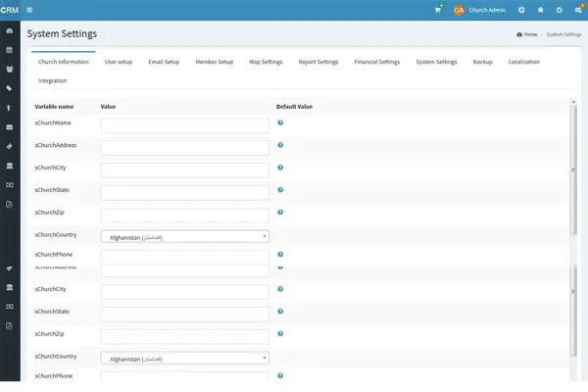Select the Localization tab
Image resolution: width=588 pixels, height=392 pixels.
pyautogui.click(x=523, y=62)
